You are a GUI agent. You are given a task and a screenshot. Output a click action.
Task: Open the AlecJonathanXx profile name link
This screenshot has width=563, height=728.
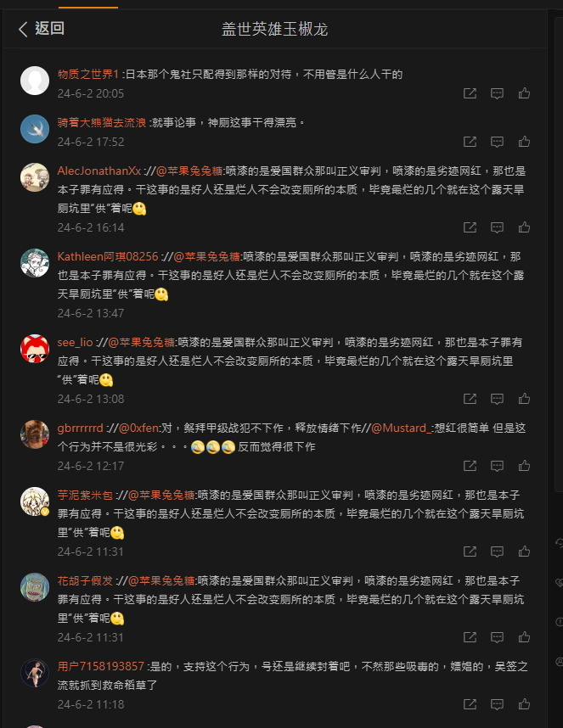coord(99,171)
